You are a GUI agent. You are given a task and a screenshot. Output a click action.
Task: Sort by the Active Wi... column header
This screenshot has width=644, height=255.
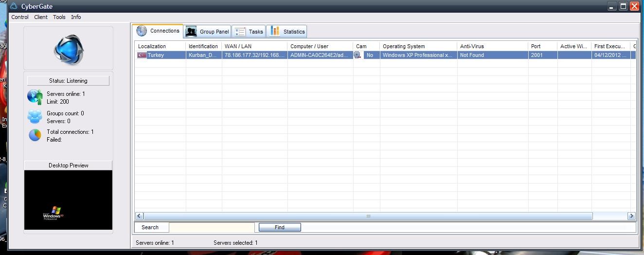click(574, 46)
